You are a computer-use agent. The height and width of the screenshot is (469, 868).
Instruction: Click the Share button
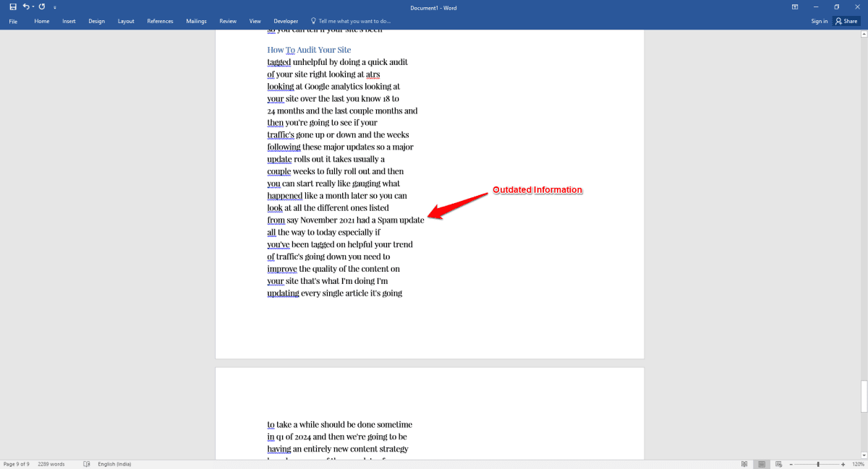coord(846,21)
